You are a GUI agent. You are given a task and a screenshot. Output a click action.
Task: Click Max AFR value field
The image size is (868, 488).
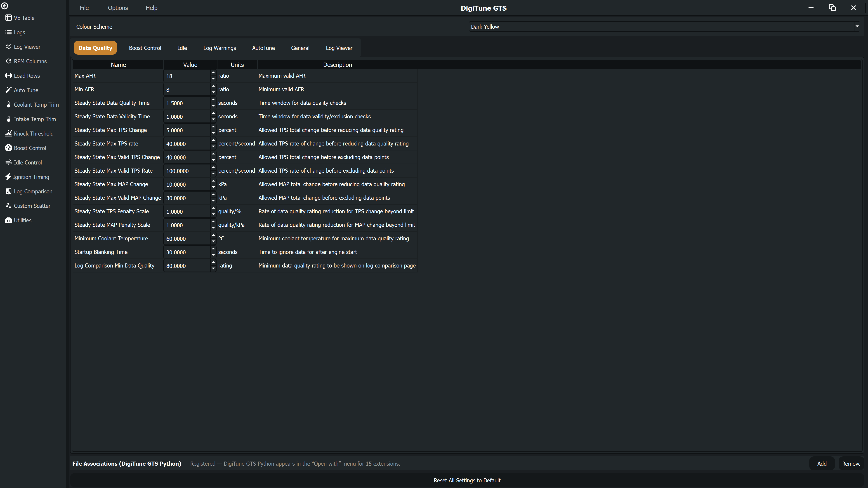click(x=187, y=76)
